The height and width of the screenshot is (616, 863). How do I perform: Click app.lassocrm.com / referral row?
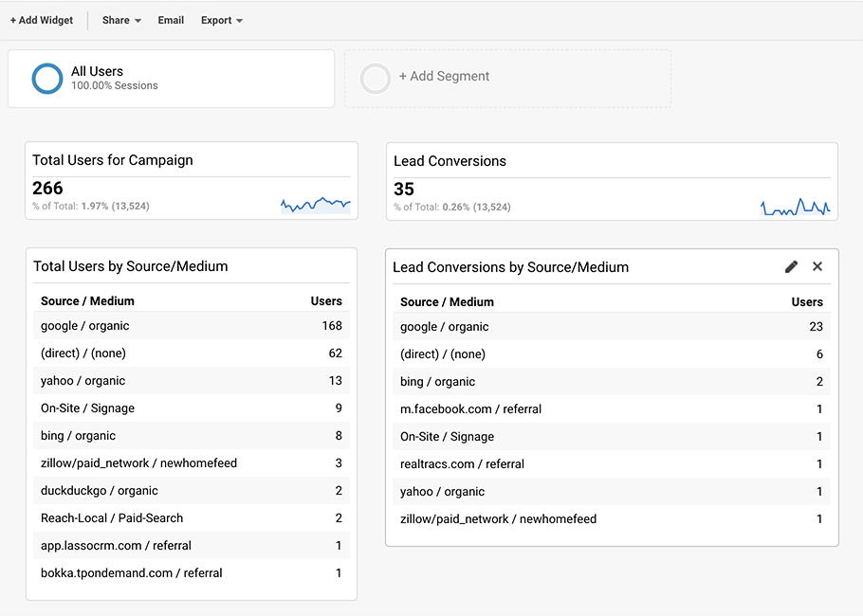point(192,546)
